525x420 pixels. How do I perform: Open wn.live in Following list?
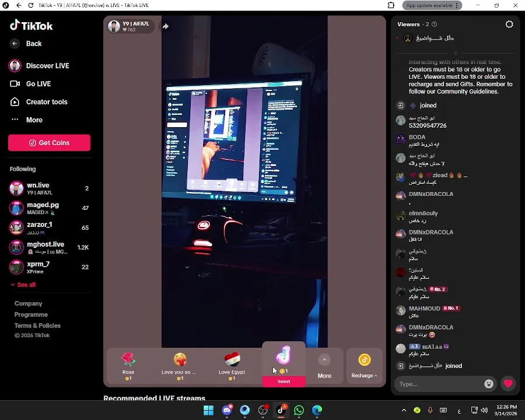(49, 188)
